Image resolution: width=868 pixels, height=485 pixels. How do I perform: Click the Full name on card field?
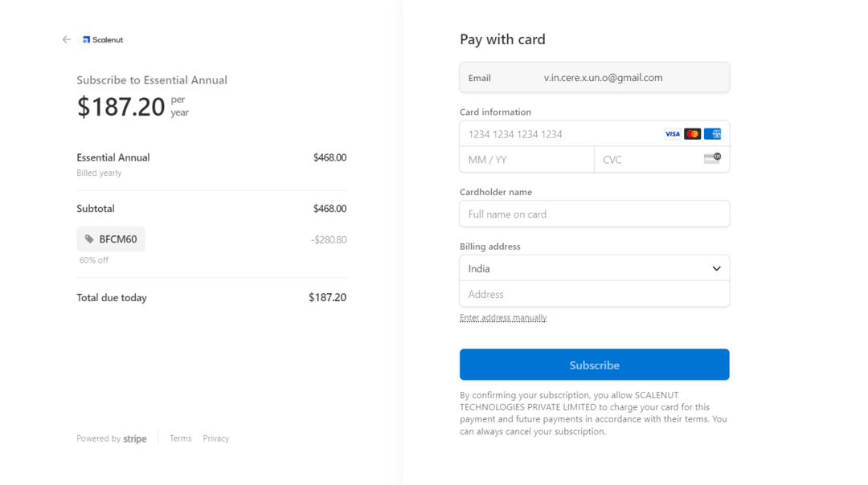tap(594, 214)
